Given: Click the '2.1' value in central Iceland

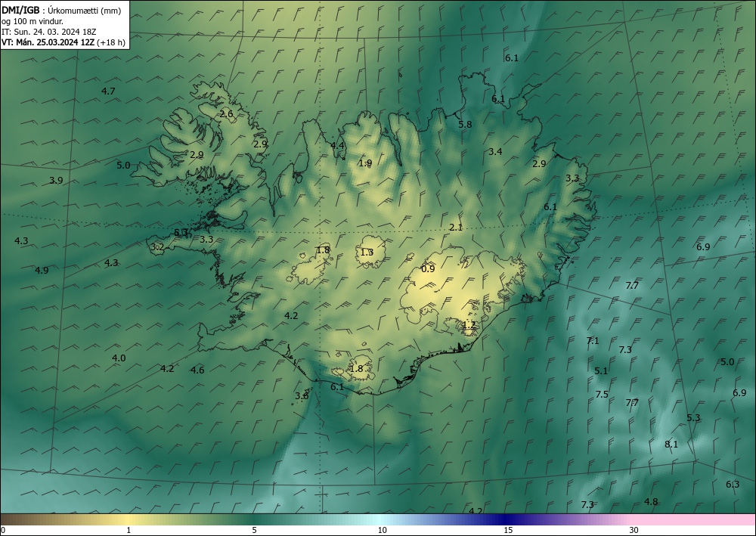Looking at the screenshot, I should click(x=456, y=228).
